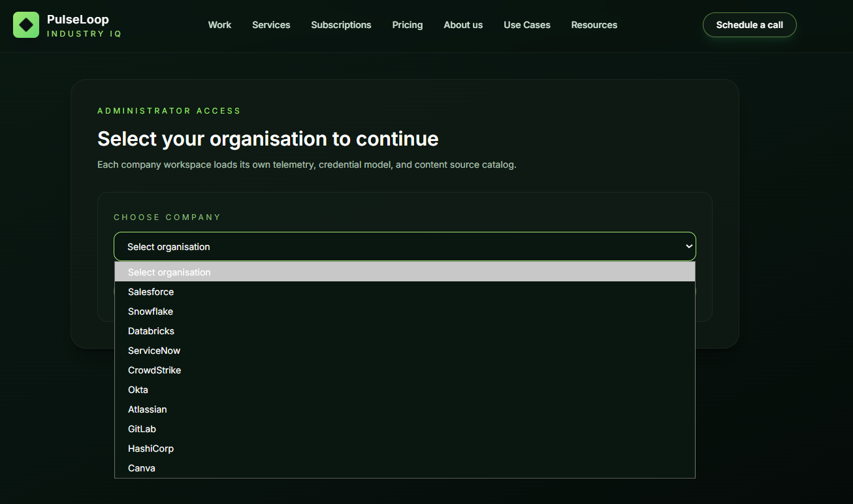Click the INDUSTRY IQ tagline text
Screen dimensions: 853x504
[84, 34]
